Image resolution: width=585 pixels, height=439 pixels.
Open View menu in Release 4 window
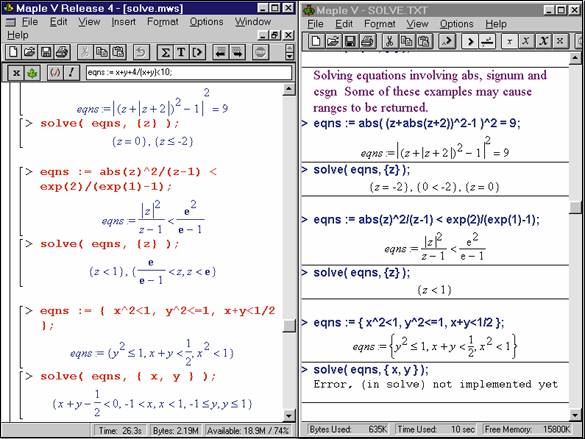tap(89, 22)
